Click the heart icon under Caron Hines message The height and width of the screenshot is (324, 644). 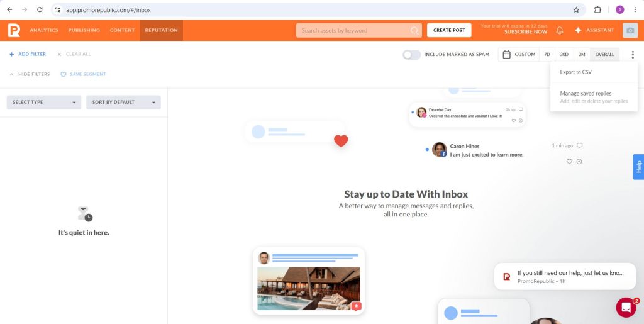tap(569, 162)
